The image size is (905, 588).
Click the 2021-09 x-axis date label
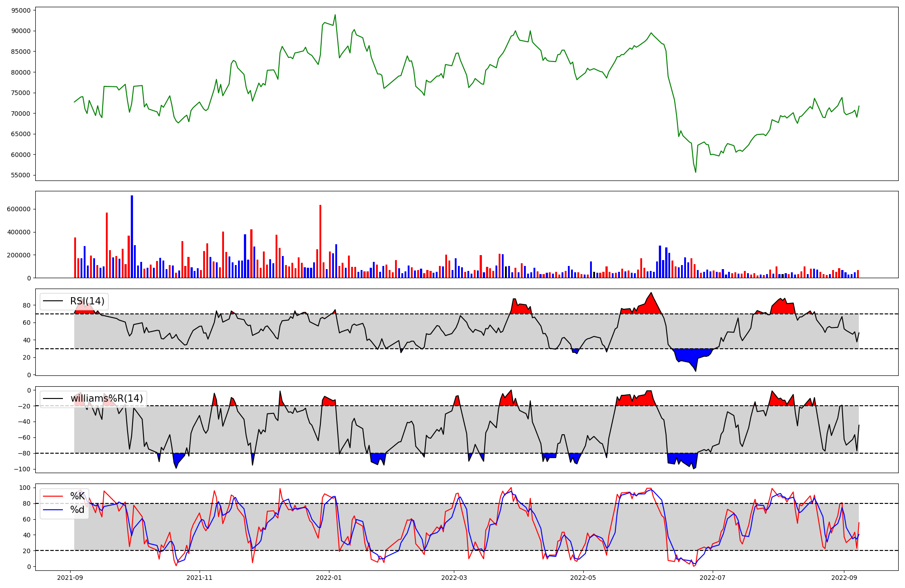pyautogui.click(x=70, y=578)
